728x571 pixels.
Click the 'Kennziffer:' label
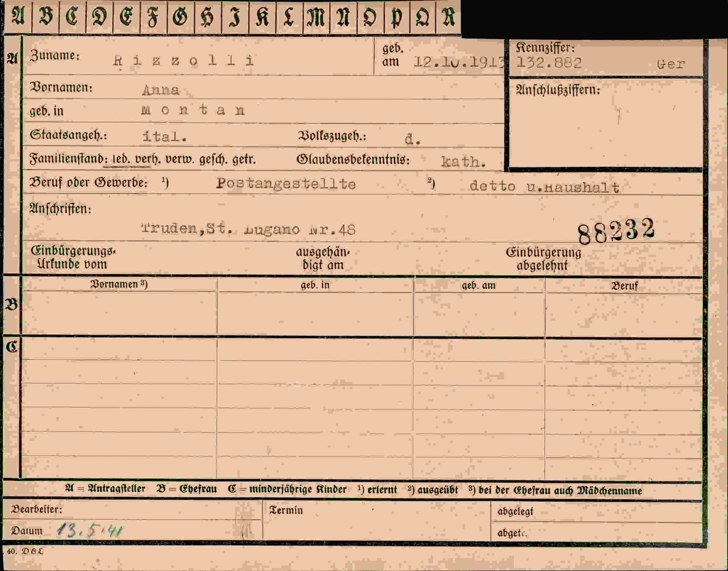[x=546, y=48]
